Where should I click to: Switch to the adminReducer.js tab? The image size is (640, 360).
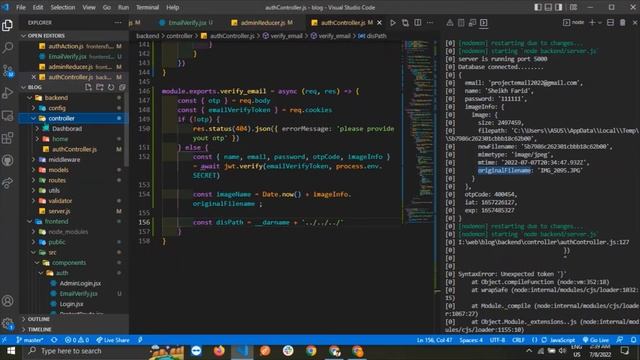pos(263,23)
